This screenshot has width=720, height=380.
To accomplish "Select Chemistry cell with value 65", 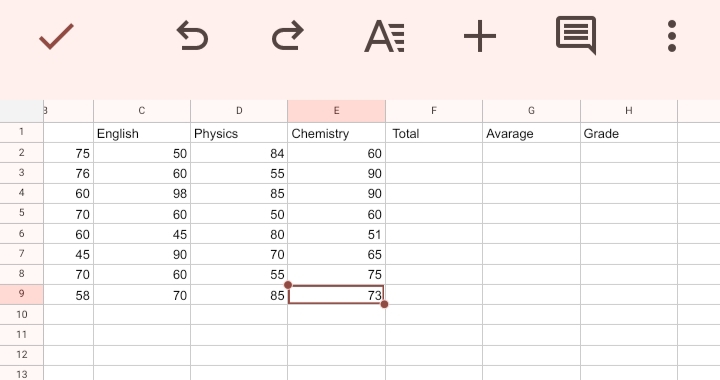I will 337,254.
